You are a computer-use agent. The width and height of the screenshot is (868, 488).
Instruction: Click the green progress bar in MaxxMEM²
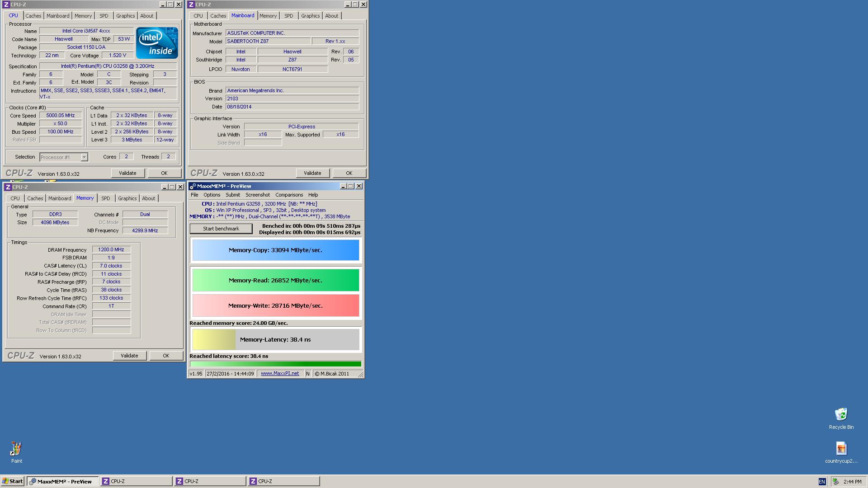276,364
